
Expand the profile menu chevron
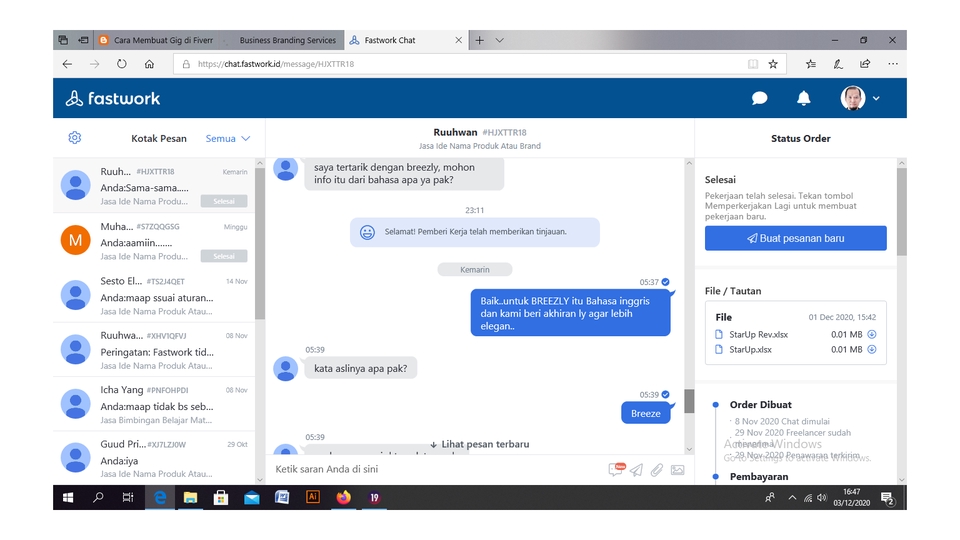click(876, 98)
